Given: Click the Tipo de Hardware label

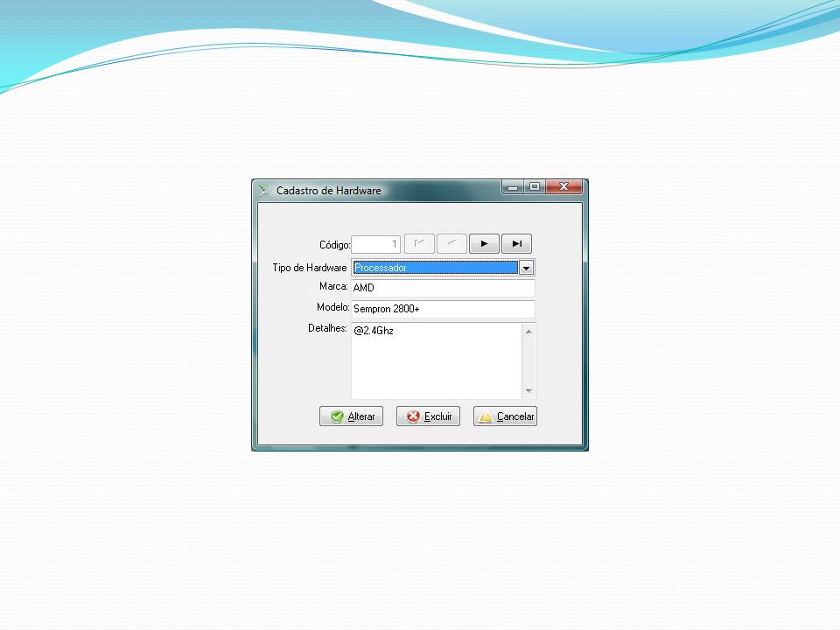Looking at the screenshot, I should click(310, 268).
